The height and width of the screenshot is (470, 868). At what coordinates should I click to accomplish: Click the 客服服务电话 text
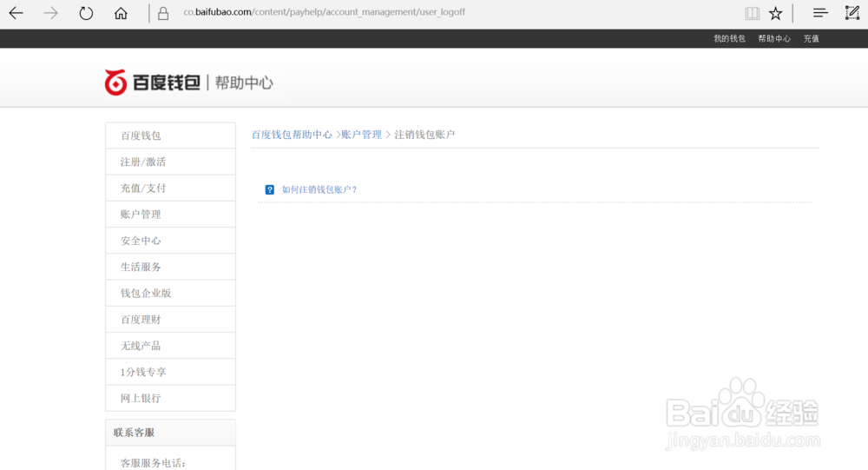click(x=153, y=463)
